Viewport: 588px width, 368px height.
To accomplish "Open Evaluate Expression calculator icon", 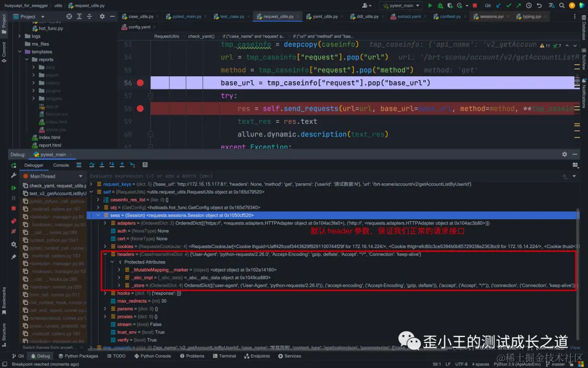I will (x=145, y=165).
